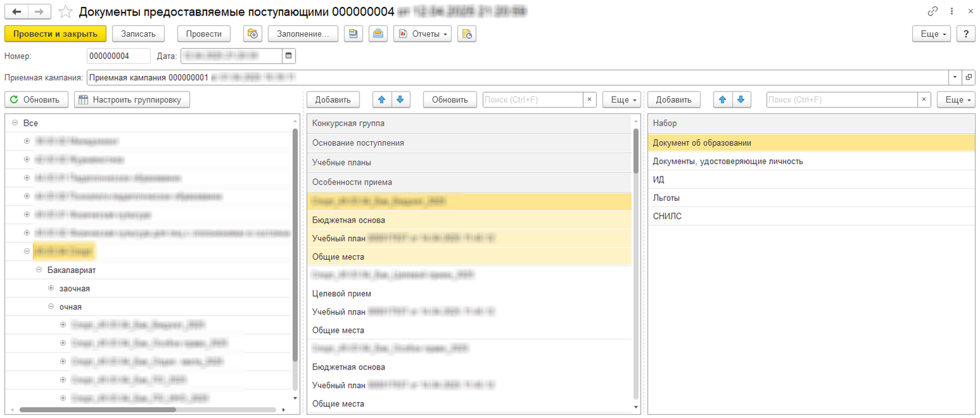
Task: Collapse the Бакалавриат tree node
Action: [x=39, y=270]
